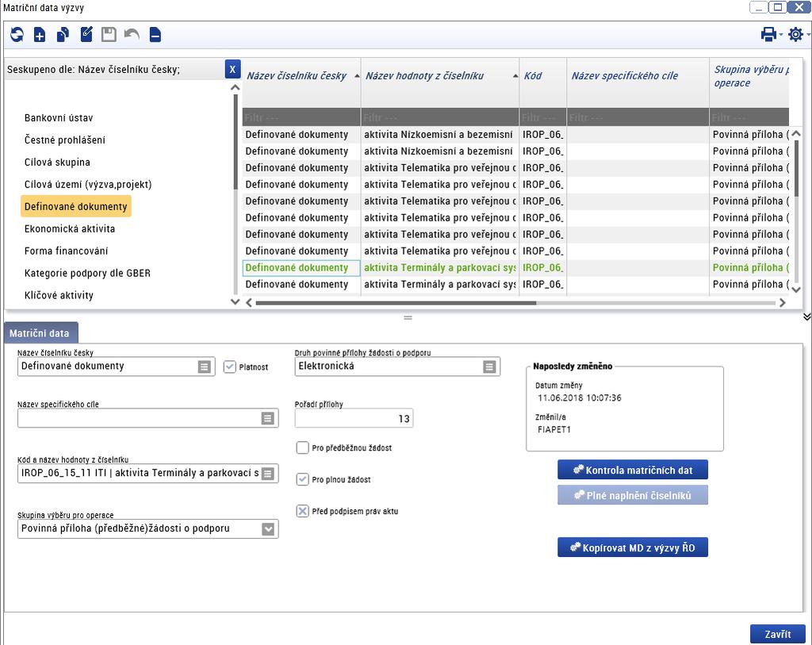Remove the grouping with the blue X button
This screenshot has width=812, height=645.
click(x=232, y=69)
